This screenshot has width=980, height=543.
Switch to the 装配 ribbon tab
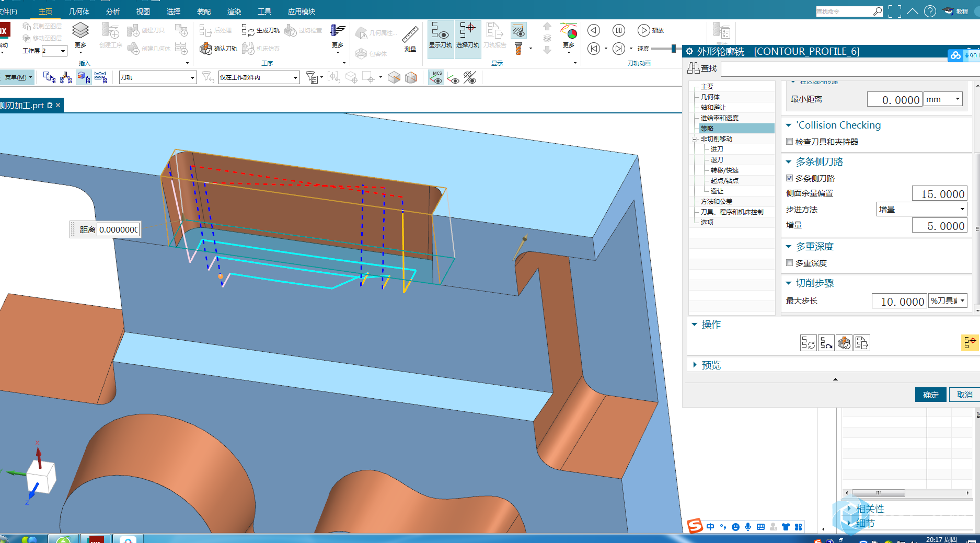pos(203,11)
